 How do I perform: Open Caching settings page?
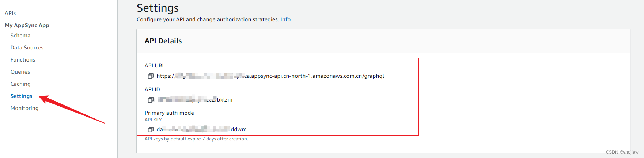21,84
